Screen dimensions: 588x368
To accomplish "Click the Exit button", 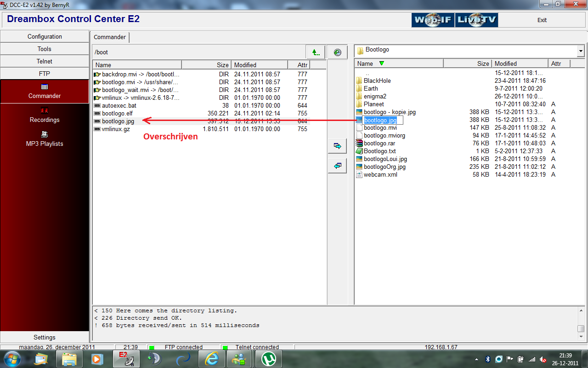I will point(542,20).
